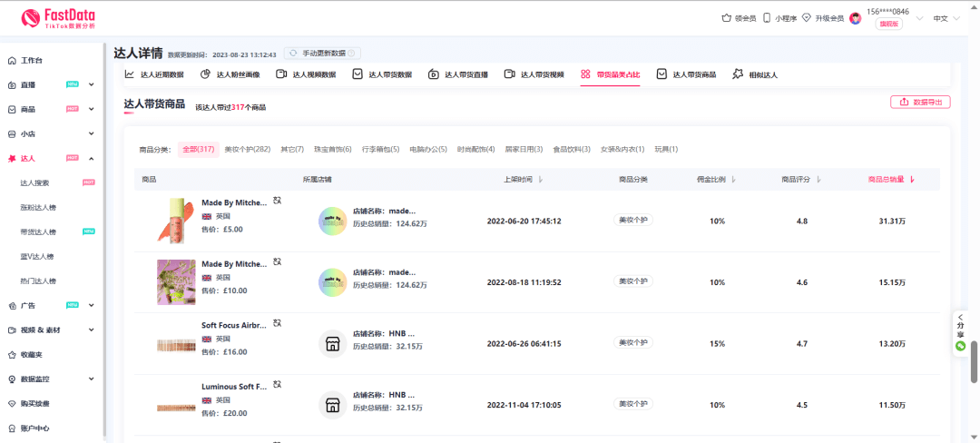Open 蓝V达人榜 in sidebar

(x=38, y=257)
